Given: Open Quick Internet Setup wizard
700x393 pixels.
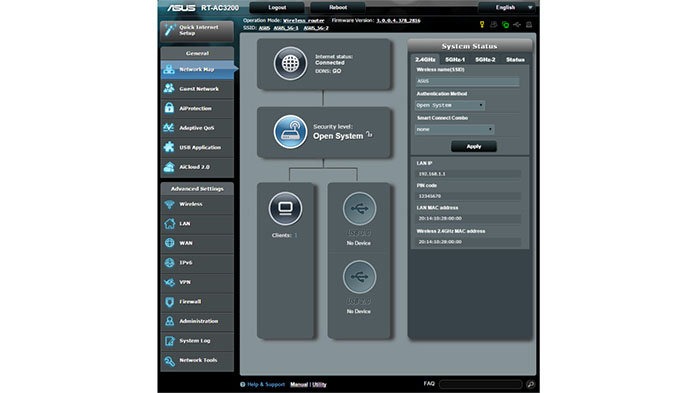Looking at the screenshot, I should point(197,30).
